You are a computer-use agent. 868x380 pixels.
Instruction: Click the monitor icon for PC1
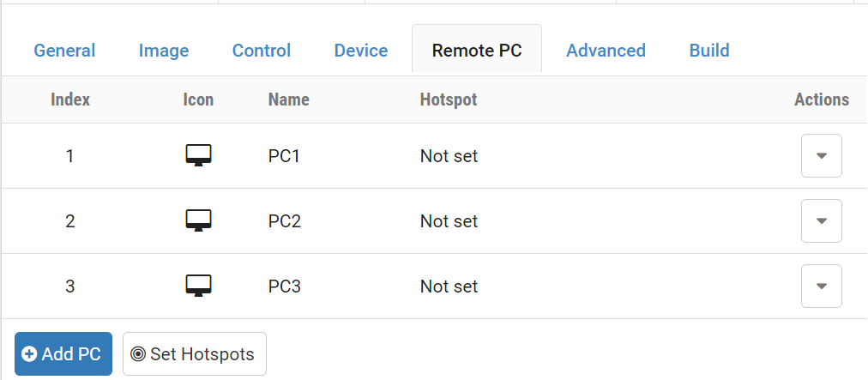click(198, 156)
